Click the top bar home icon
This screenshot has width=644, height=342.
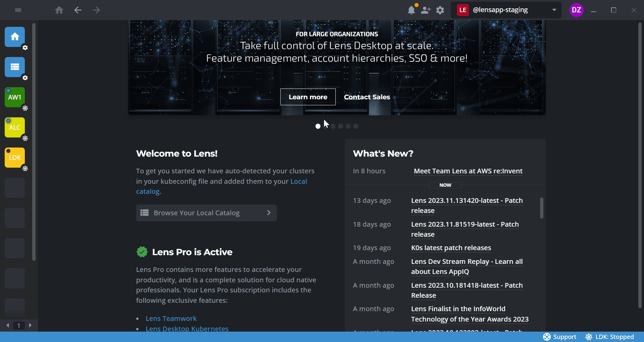pos(59,10)
